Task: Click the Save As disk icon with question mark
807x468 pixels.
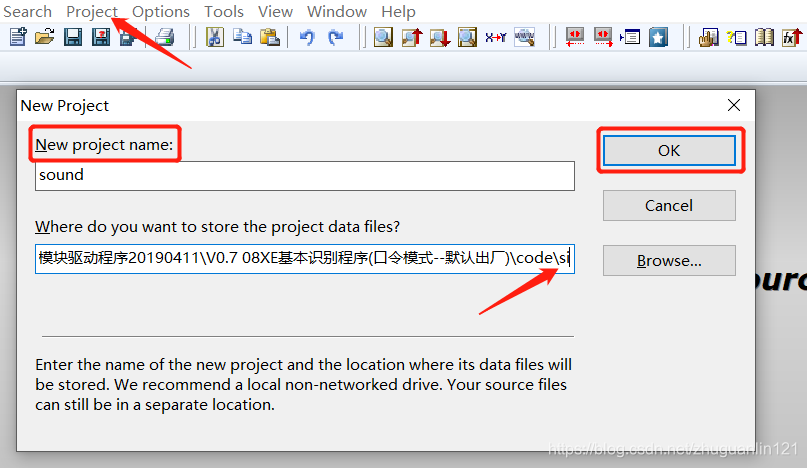Action: [101, 37]
